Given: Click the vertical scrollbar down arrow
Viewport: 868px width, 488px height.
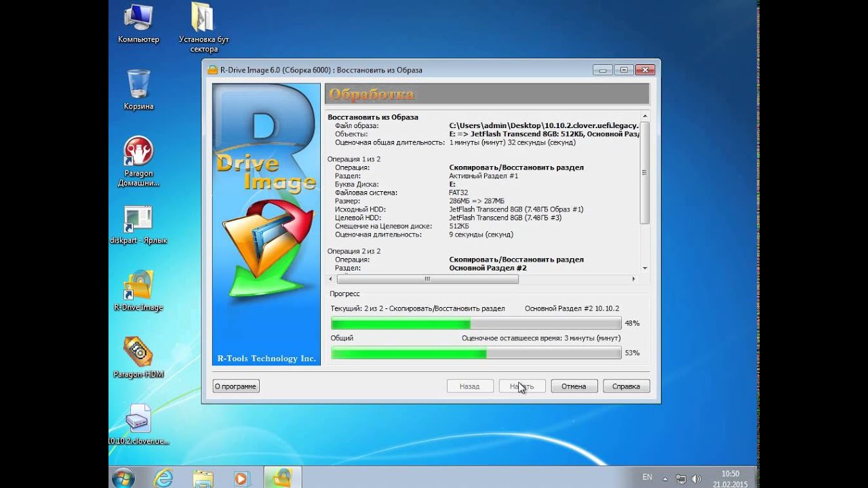Looking at the screenshot, I should click(x=645, y=268).
